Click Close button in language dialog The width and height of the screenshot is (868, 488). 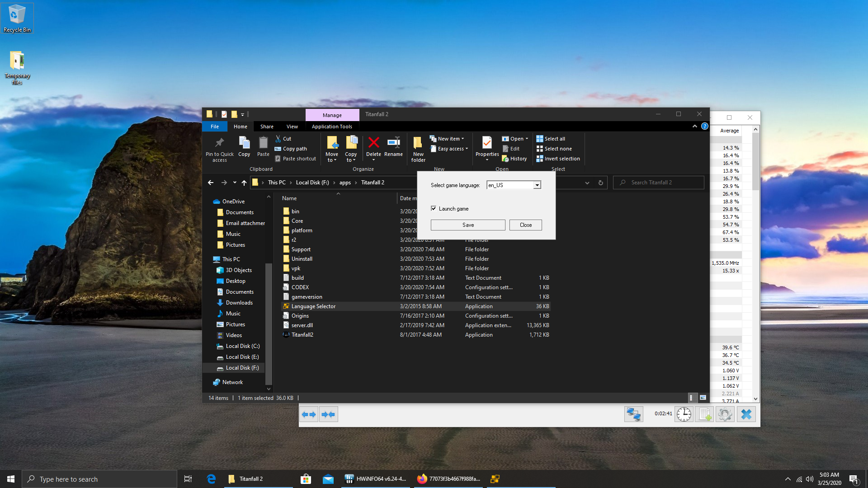pos(525,225)
